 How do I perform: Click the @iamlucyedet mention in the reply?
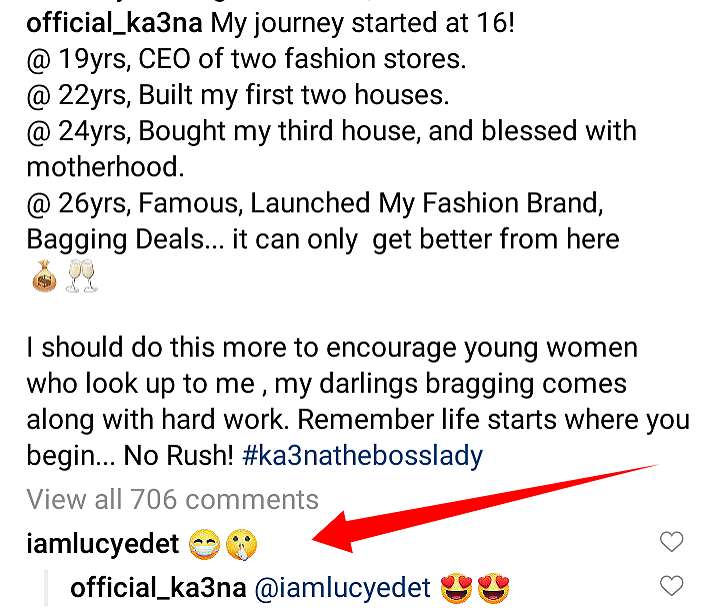pos(343,589)
